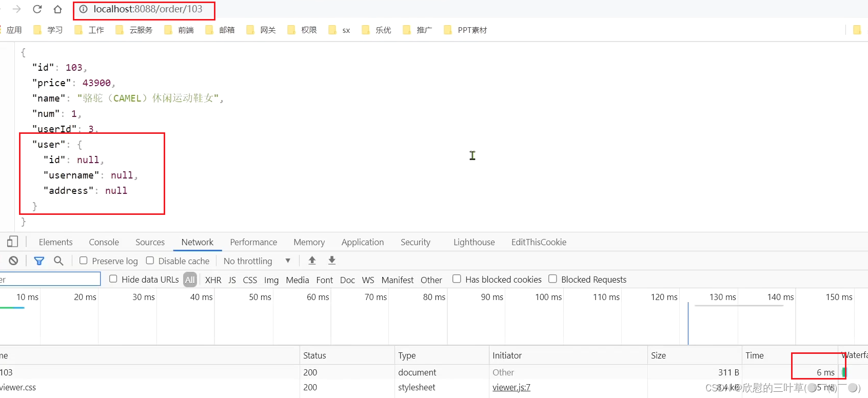Click the 130 ms overview timeline marker
Viewport: 868px width, 398px height.
click(722, 297)
